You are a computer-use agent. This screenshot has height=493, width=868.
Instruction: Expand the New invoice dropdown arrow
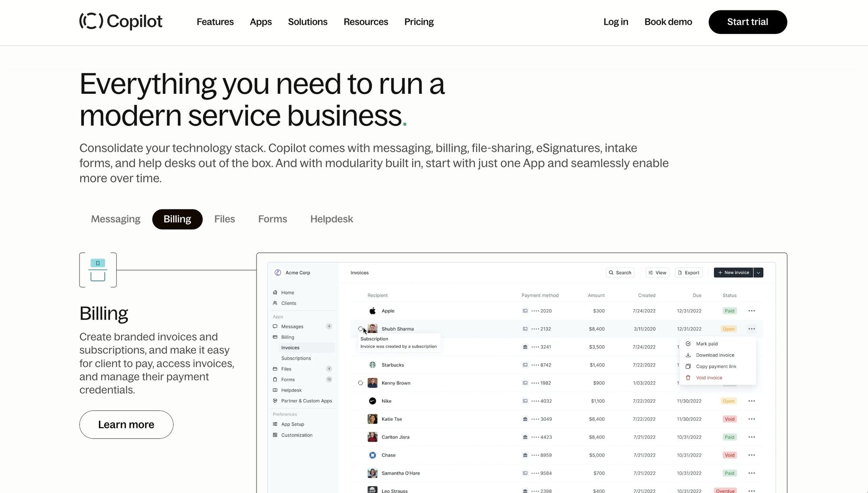pos(759,273)
